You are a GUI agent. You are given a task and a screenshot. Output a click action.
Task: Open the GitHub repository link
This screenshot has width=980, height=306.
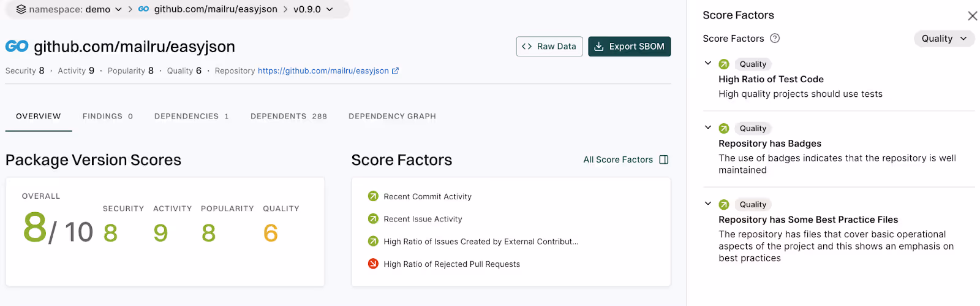pos(323,71)
